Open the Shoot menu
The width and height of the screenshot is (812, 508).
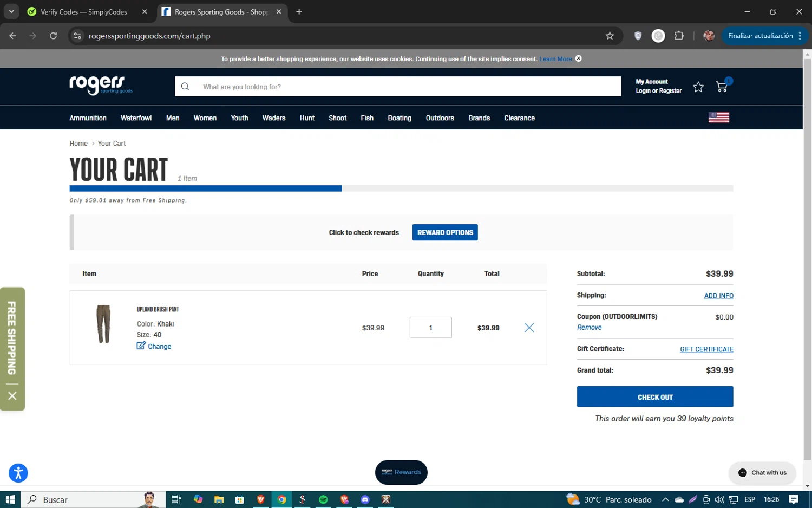[x=337, y=118]
